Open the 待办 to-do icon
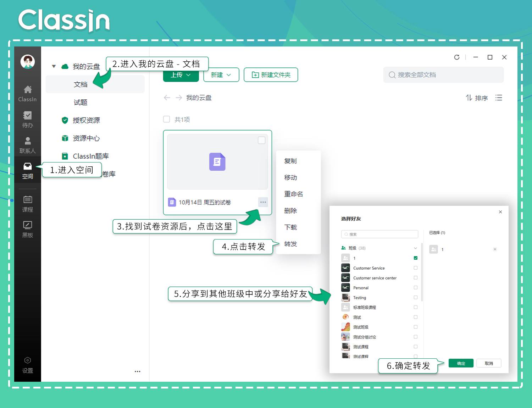This screenshot has width=532, height=408. pos(28,115)
